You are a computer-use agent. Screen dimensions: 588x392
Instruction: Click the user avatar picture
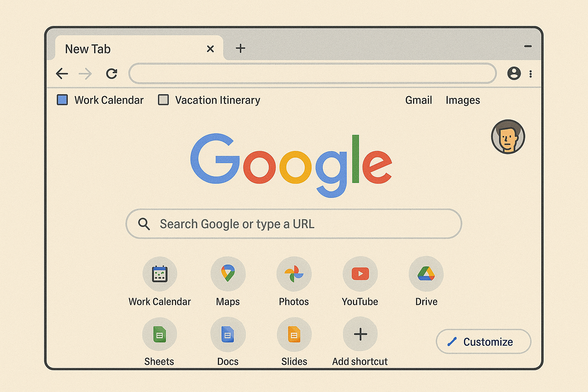click(508, 137)
